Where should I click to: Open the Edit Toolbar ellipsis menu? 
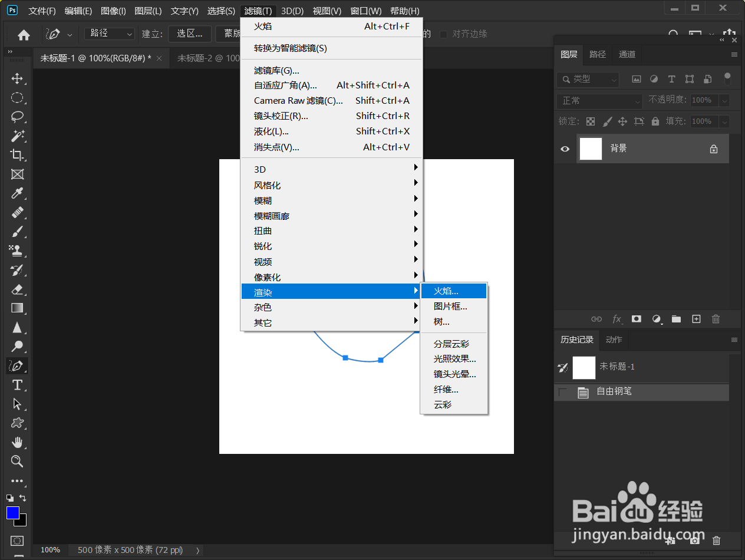pyautogui.click(x=17, y=481)
